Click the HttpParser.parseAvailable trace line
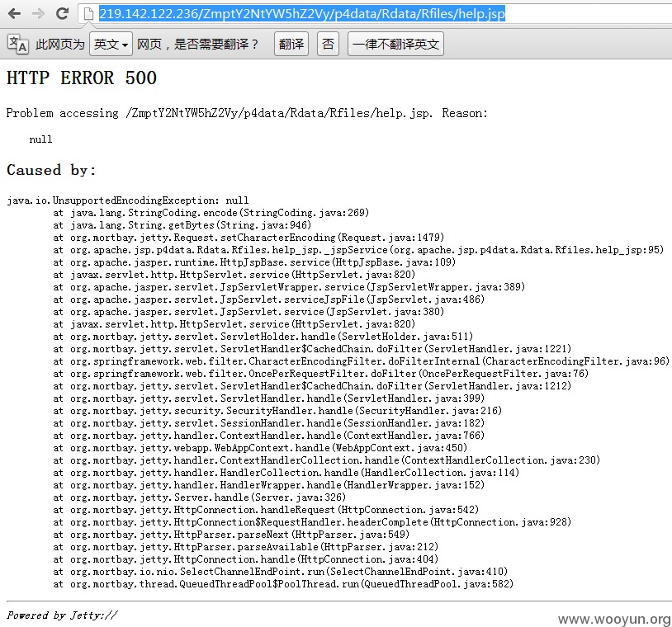Viewport: 672px width, 627px height. [245, 548]
